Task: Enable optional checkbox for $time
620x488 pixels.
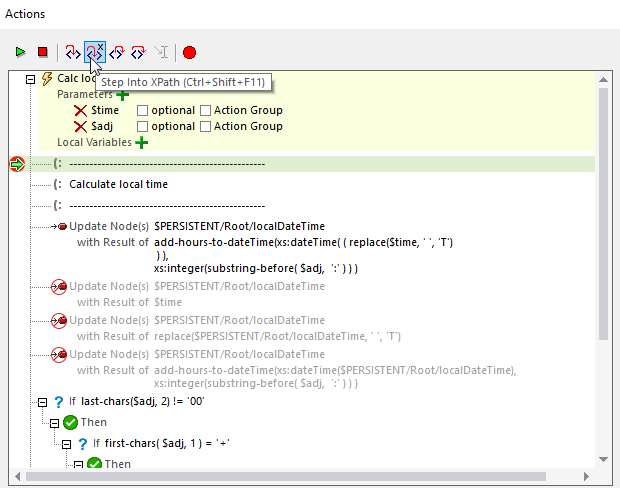Action: [143, 110]
